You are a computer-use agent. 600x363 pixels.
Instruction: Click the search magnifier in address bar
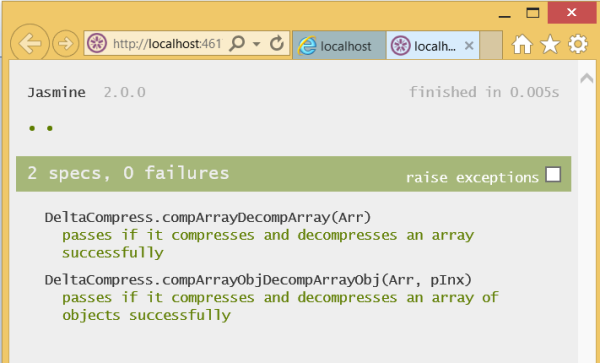pos(237,44)
